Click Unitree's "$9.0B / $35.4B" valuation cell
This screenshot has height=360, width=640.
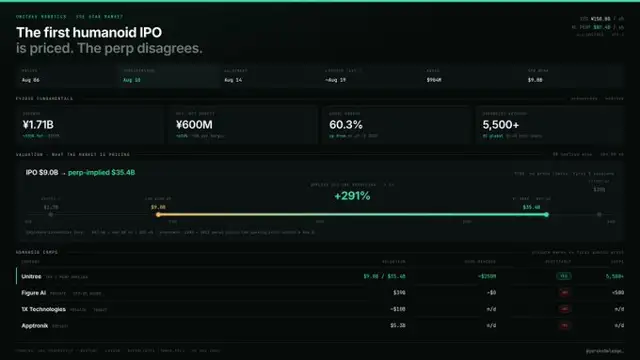(384, 276)
